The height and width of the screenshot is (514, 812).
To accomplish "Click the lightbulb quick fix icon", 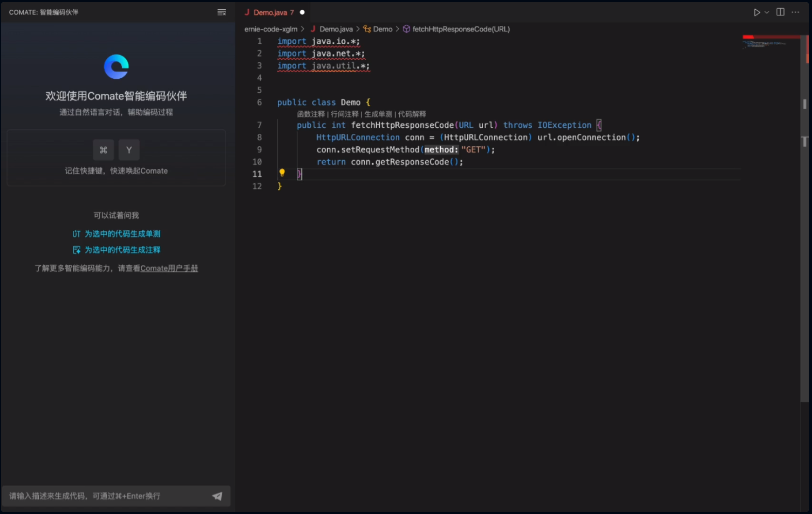I will click(x=282, y=173).
